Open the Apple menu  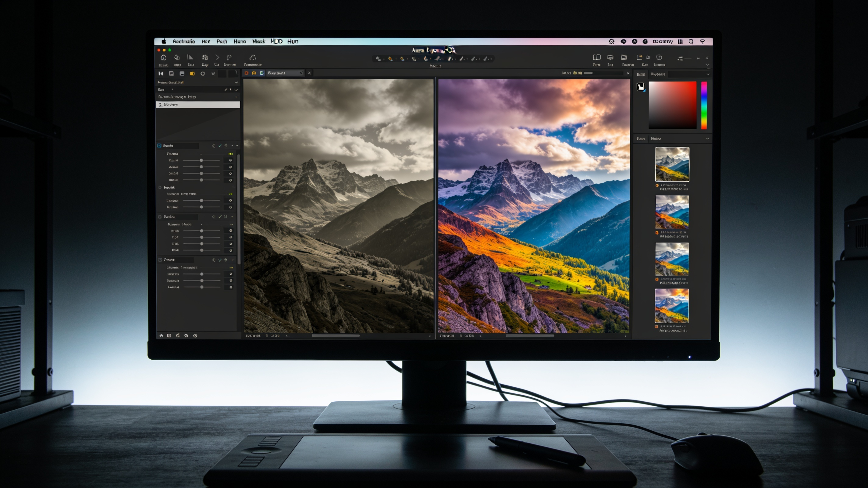(x=164, y=41)
